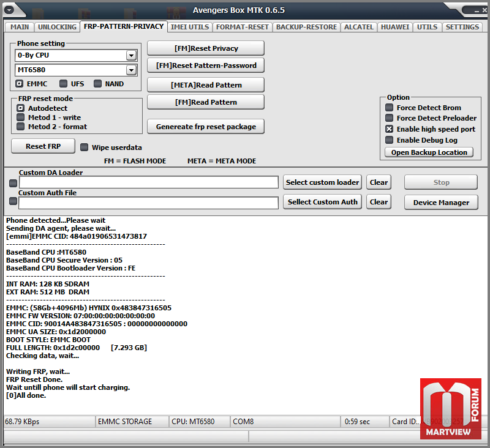This screenshot has width=490, height=448.
Task: Click Select custom loader button
Action: [322, 182]
